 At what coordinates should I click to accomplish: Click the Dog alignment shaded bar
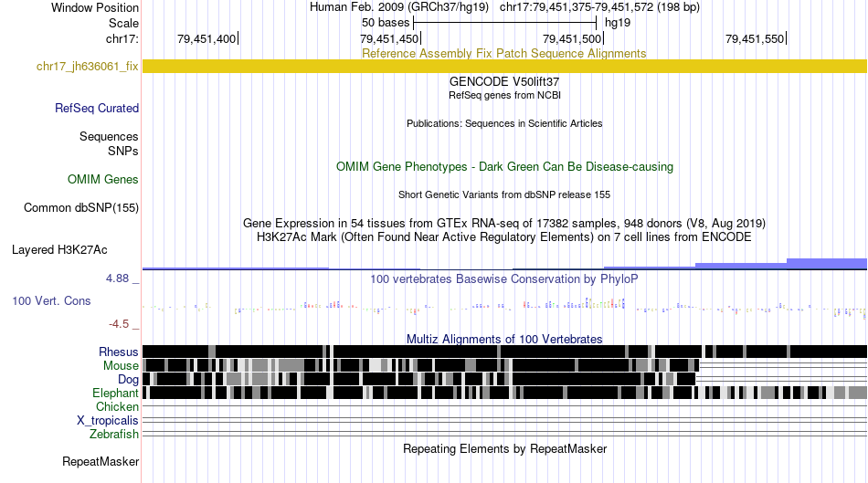(419, 379)
